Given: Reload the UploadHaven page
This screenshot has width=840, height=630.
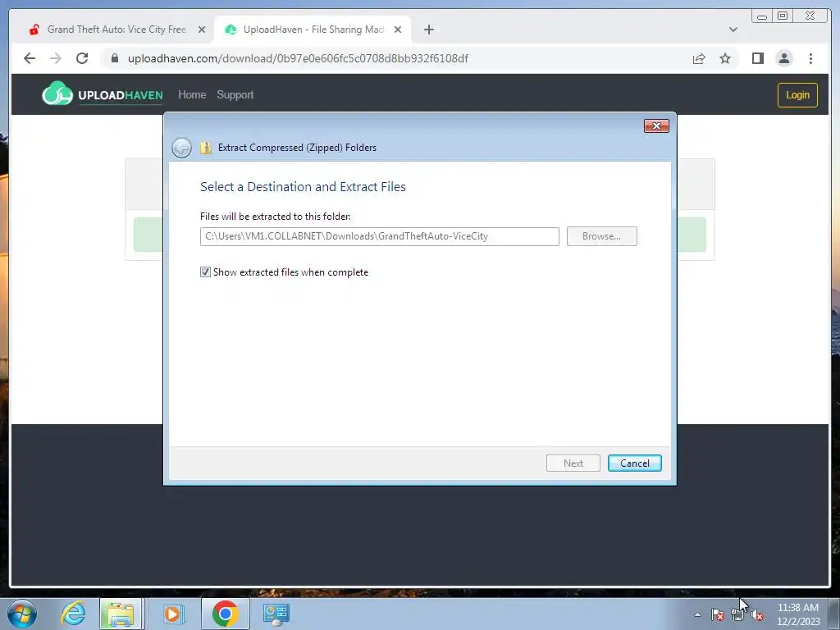Looking at the screenshot, I should 82,58.
